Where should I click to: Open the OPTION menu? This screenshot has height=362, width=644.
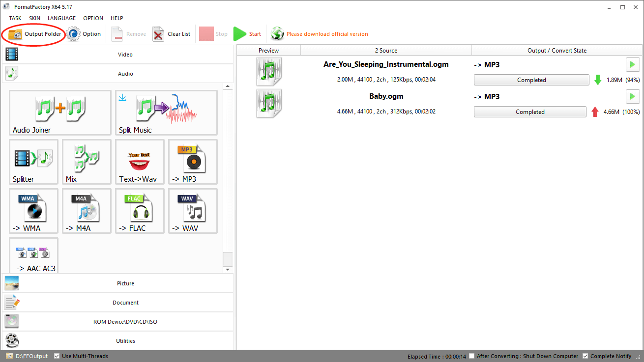pyautogui.click(x=93, y=18)
